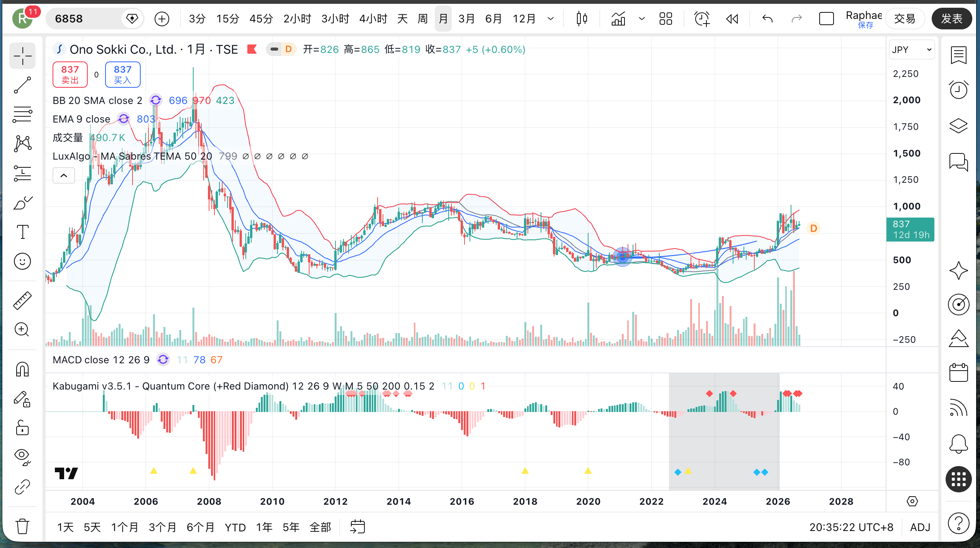Select the trend line drawing tool
This screenshot has height=548, width=980.
tap(22, 85)
